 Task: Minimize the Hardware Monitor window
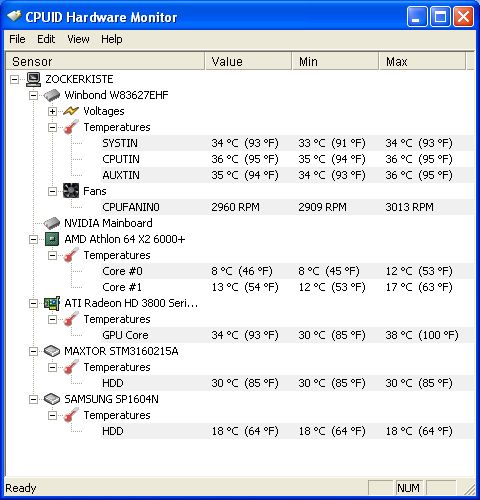[x=417, y=16]
